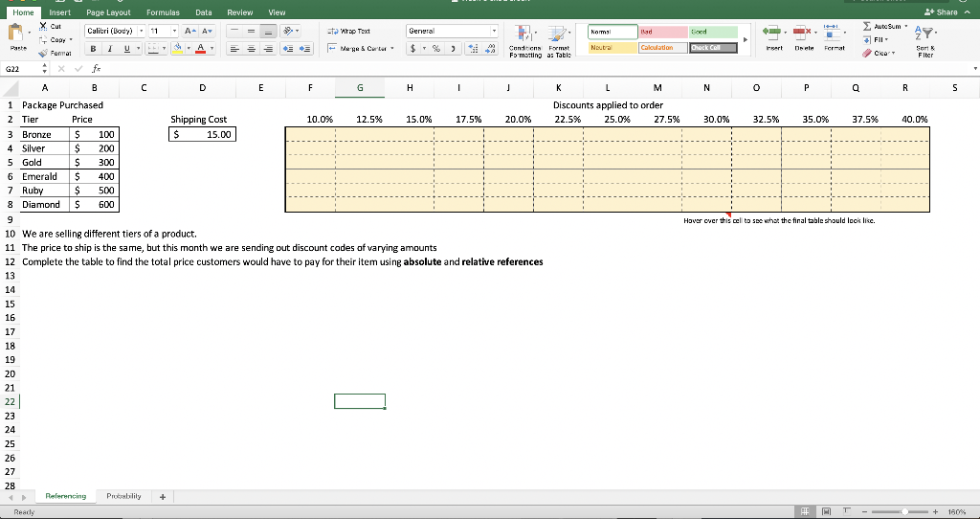Open the Formulas ribbon tab
The height and width of the screenshot is (519, 980).
[163, 12]
